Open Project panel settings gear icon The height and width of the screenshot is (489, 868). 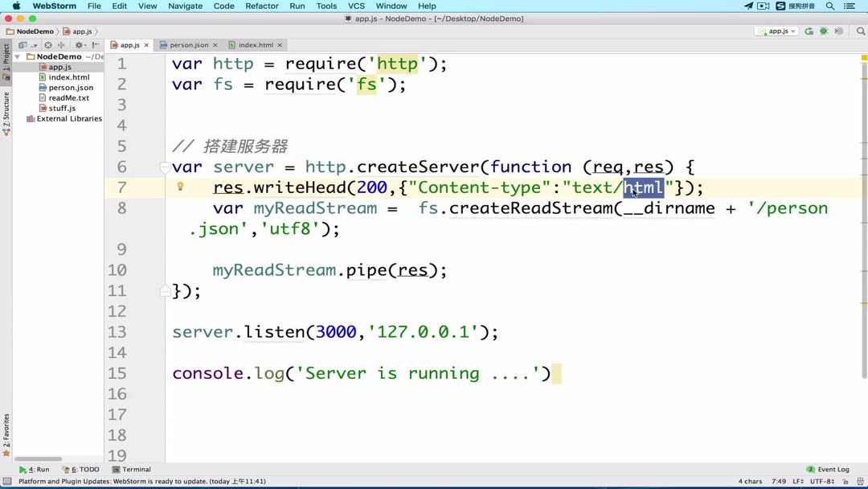[78, 45]
